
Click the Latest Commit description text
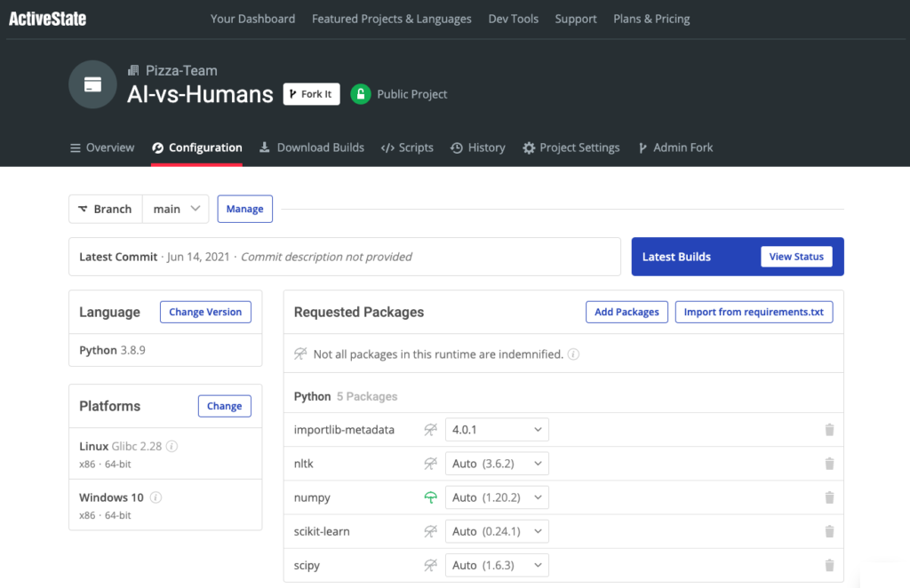point(326,257)
